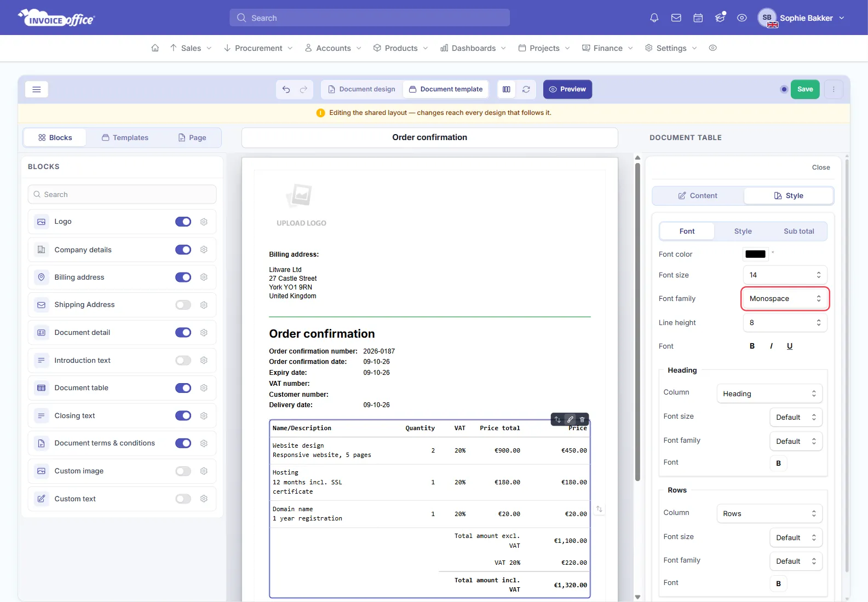Click the Preview button

tap(567, 89)
